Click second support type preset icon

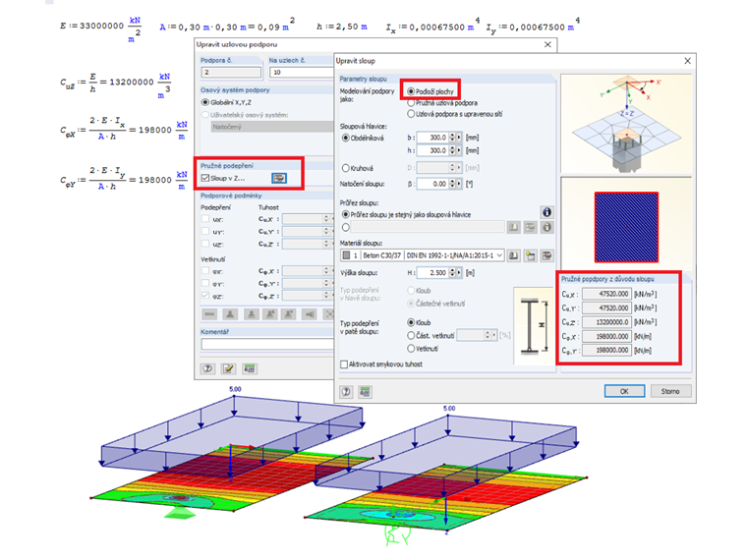point(230,314)
